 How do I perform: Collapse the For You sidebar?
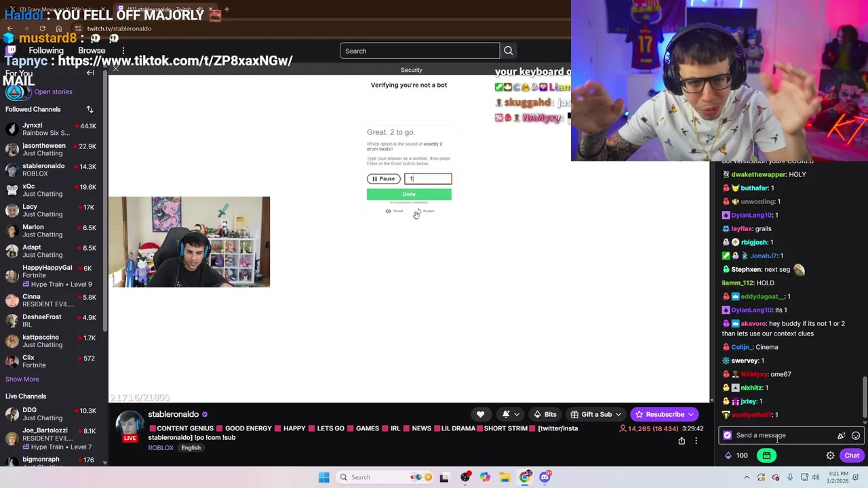click(x=90, y=73)
